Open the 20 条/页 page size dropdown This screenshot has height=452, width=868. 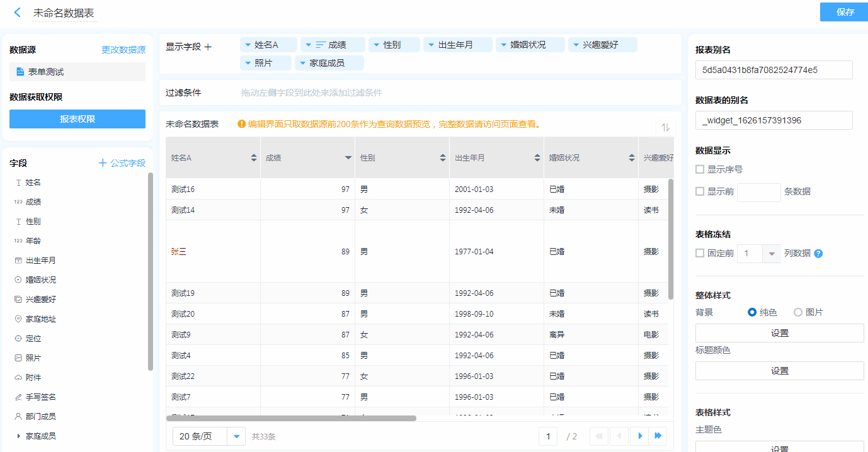click(x=237, y=436)
